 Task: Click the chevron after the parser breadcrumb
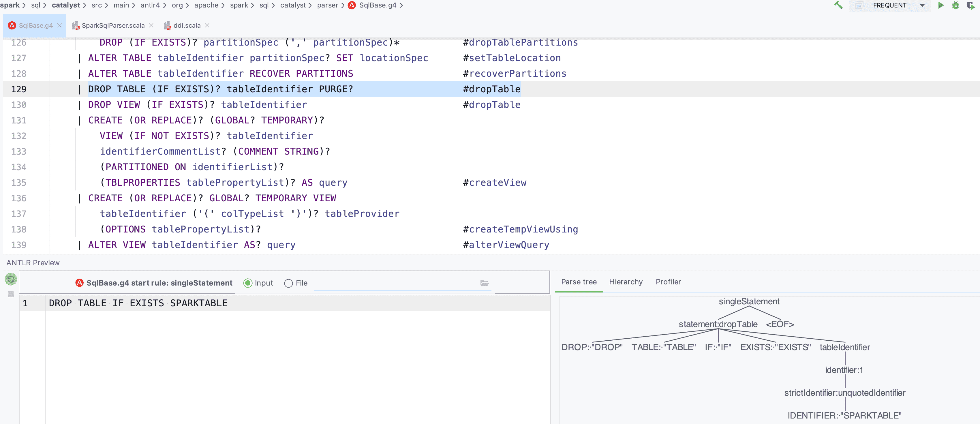coord(343,5)
